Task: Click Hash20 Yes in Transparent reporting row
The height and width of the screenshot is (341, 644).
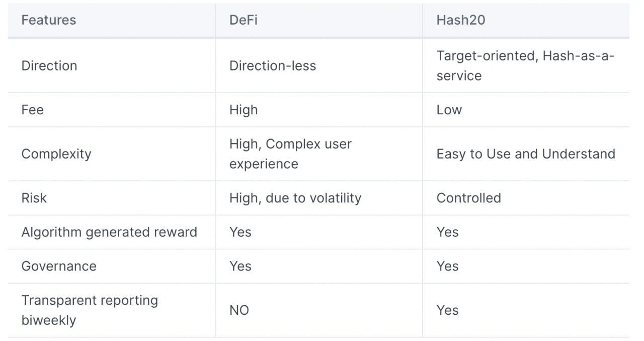Action: point(447,310)
